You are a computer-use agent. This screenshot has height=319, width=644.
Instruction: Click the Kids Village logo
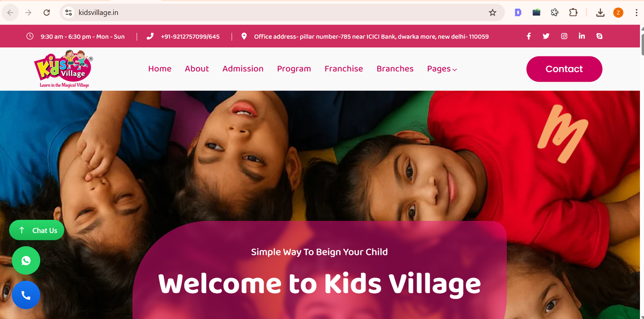64,69
